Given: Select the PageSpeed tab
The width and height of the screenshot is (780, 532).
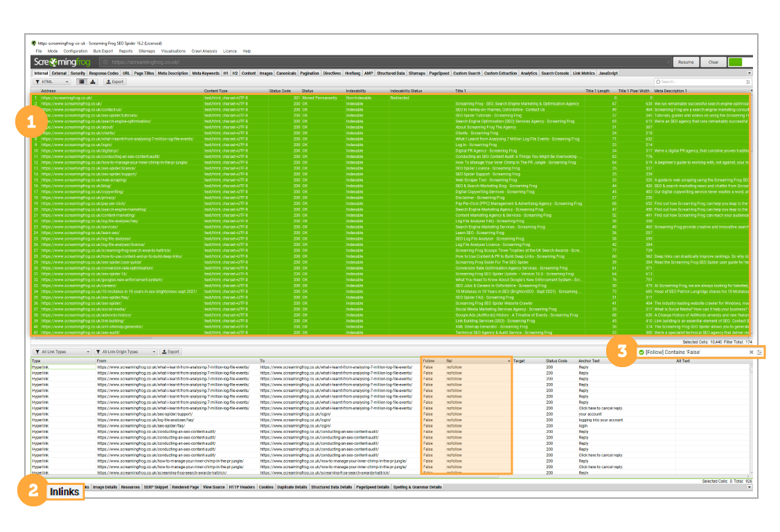Looking at the screenshot, I should pyautogui.click(x=439, y=73).
